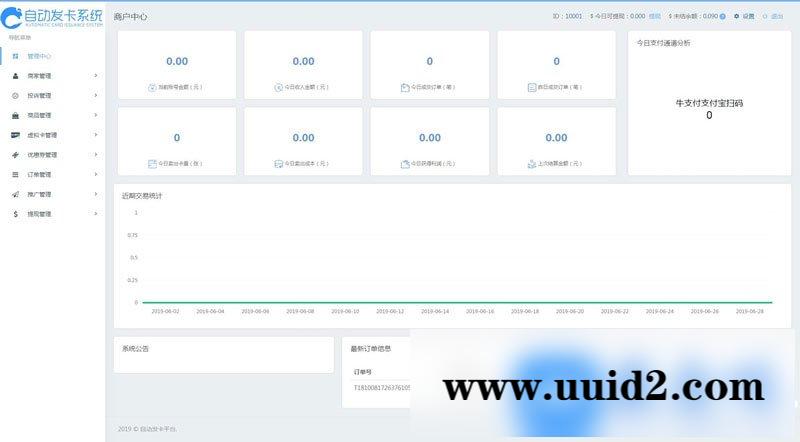Click the list icon for 订单管理
800x442 pixels.
click(x=15, y=174)
